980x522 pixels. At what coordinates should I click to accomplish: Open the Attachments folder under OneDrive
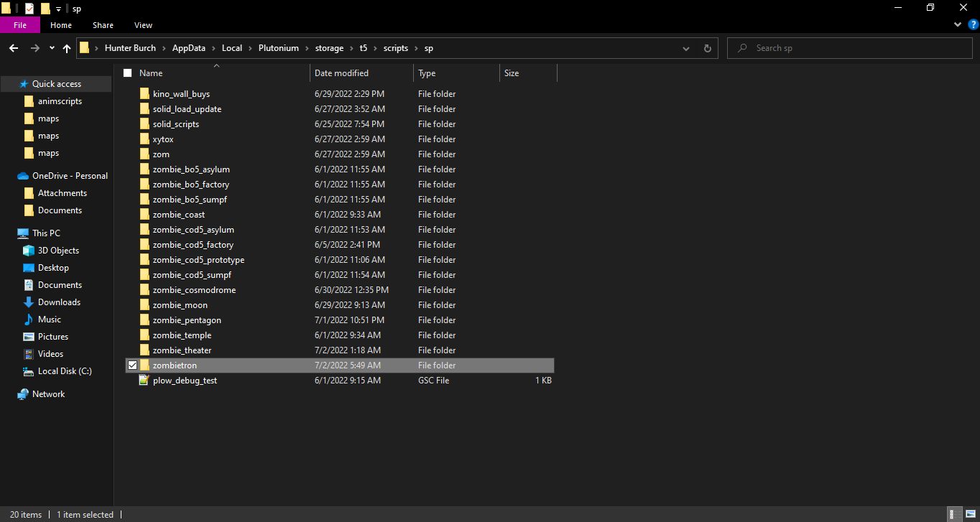63,193
